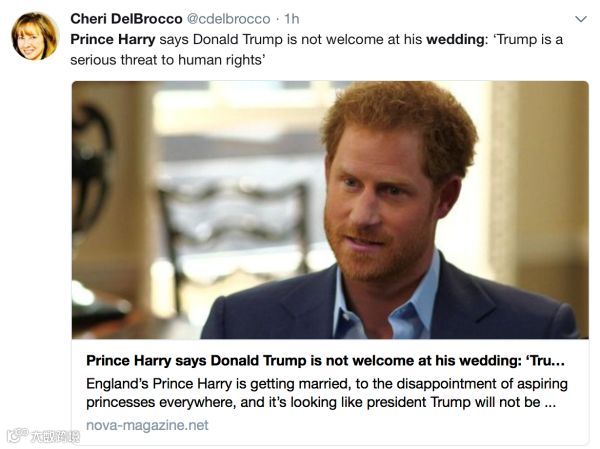Select bold 'Prince Harry' in tweet text
Image resolution: width=600 pixels, height=449 pixels.
click(x=113, y=39)
